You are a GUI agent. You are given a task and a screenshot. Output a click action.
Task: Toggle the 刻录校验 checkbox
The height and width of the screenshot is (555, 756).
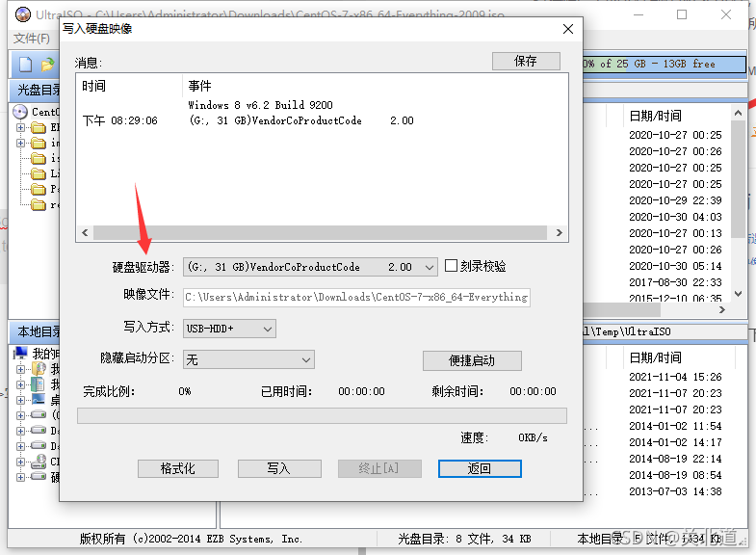click(451, 266)
